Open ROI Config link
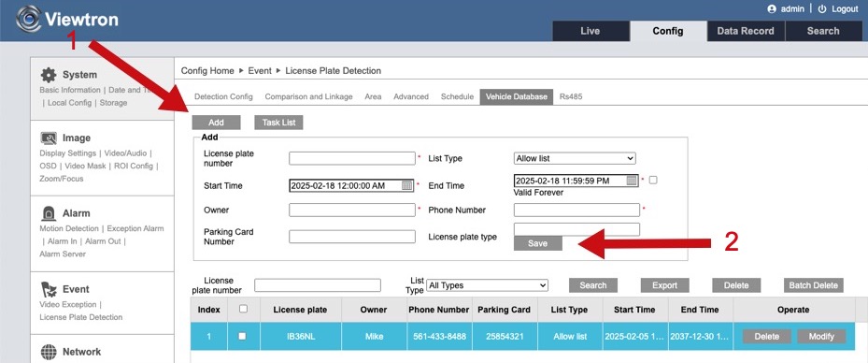The height and width of the screenshot is (363, 868). [134, 166]
